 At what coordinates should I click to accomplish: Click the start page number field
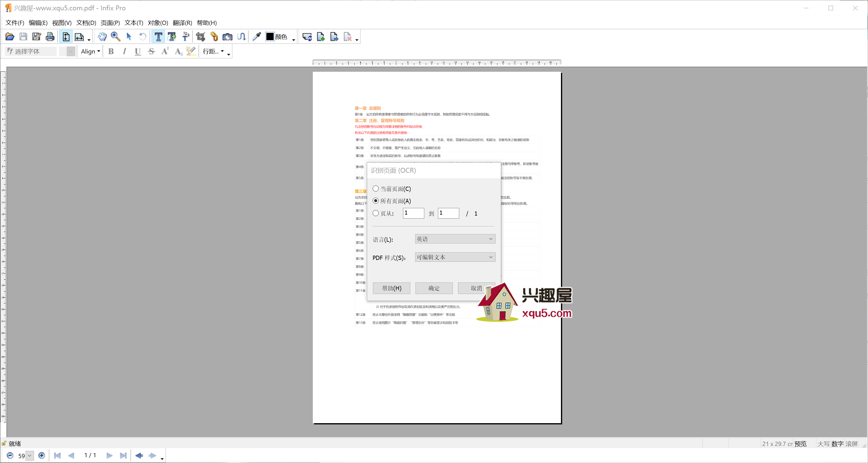(x=413, y=213)
